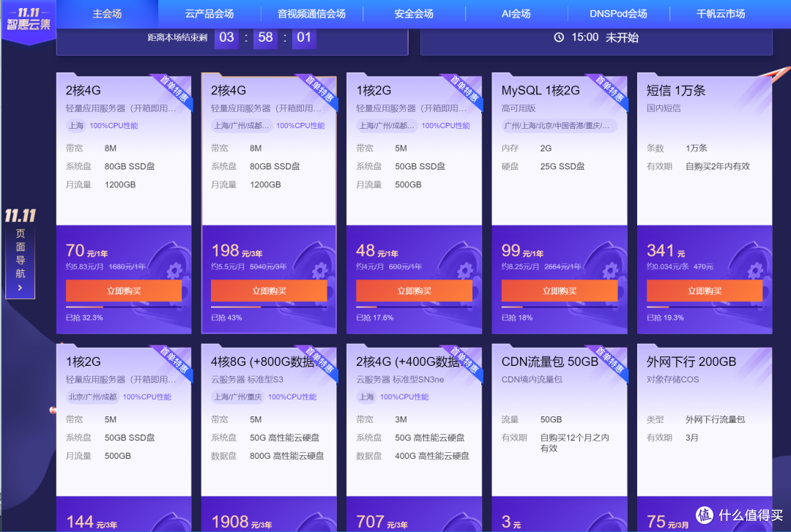Image resolution: width=791 pixels, height=532 pixels.
Task: Open the 页面导航 side panel label
Action: (x=21, y=253)
